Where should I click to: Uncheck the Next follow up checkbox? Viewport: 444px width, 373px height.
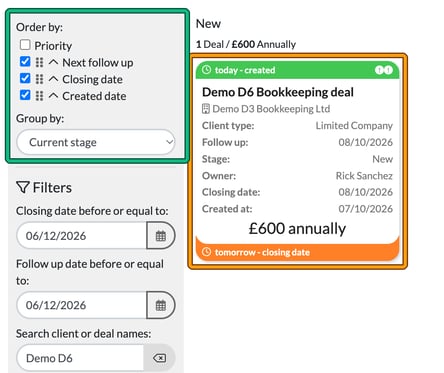point(25,62)
